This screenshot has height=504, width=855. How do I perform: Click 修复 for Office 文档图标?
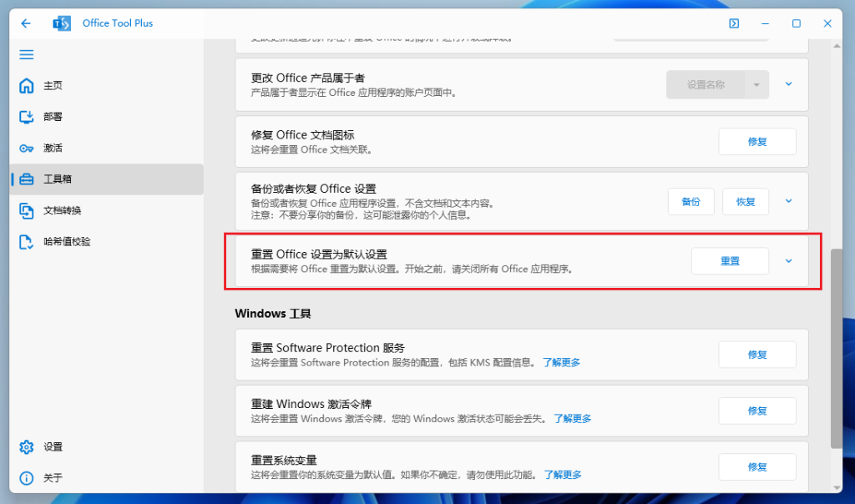[756, 142]
